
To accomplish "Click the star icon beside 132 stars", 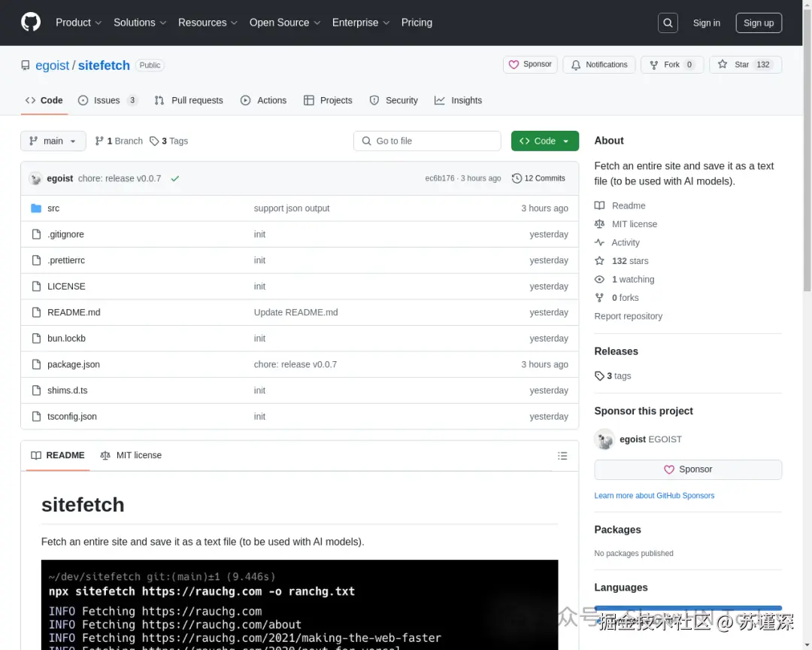I will click(x=600, y=261).
